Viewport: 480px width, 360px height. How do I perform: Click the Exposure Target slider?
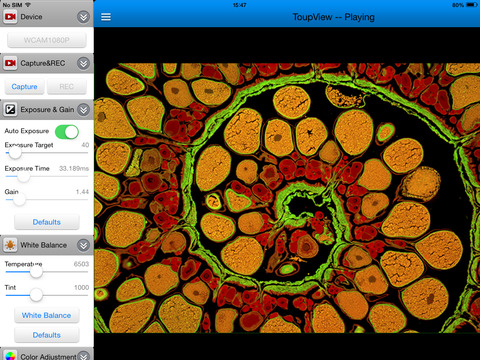(47, 153)
